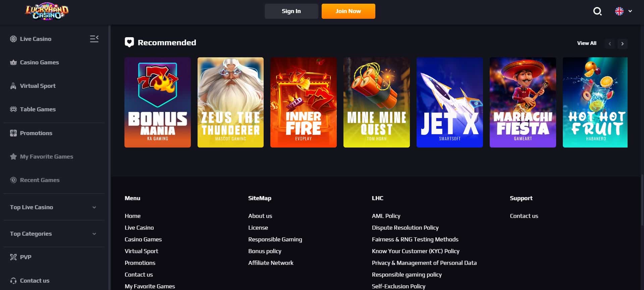
Task: Go to next recommended games arrow
Action: tap(623, 44)
